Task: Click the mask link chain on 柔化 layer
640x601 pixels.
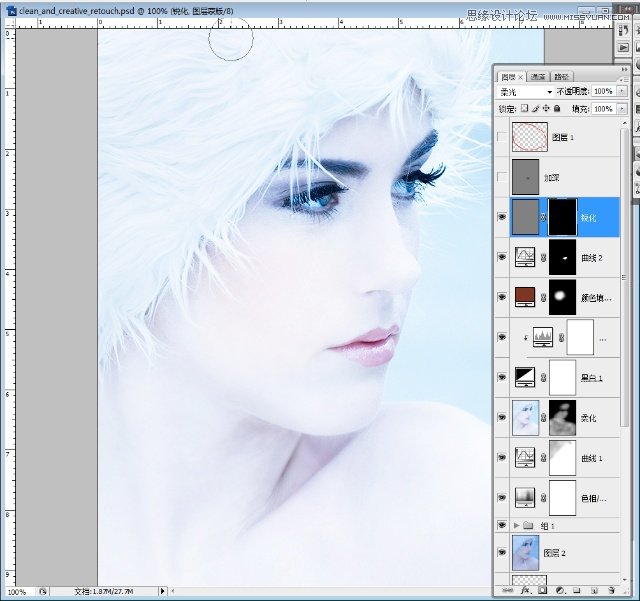Action: click(543, 418)
